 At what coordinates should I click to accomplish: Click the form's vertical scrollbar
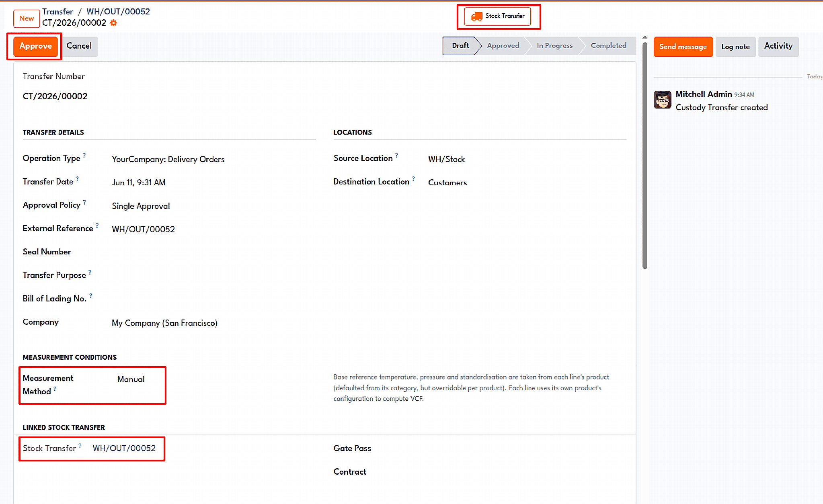pyautogui.click(x=645, y=155)
